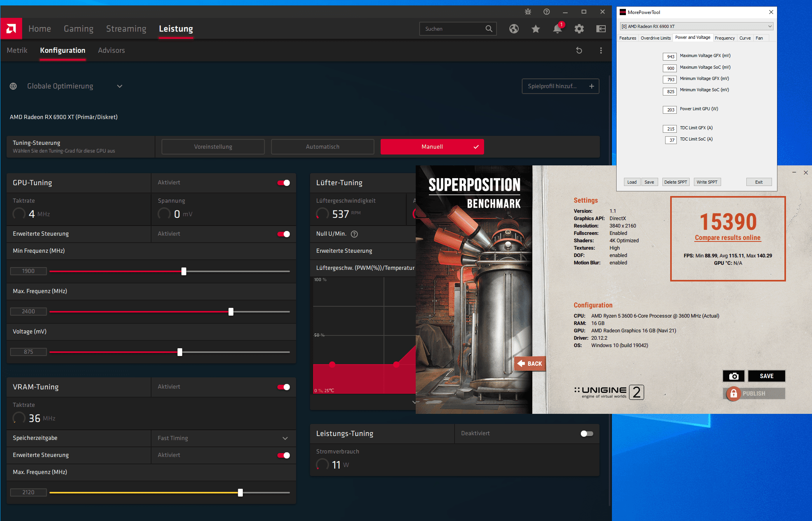Click the plus icon in Spielprofil hinzuf. button
This screenshot has height=521, width=812.
[x=591, y=86]
